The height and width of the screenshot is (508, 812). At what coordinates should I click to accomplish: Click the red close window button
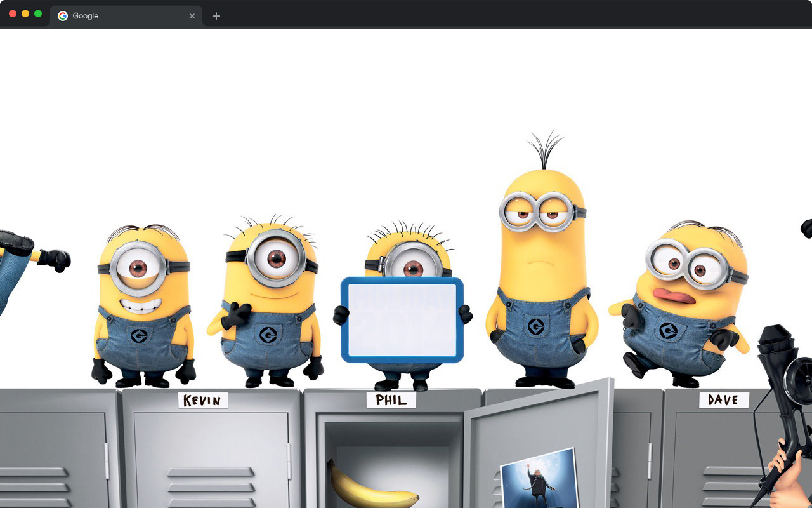[x=13, y=13]
